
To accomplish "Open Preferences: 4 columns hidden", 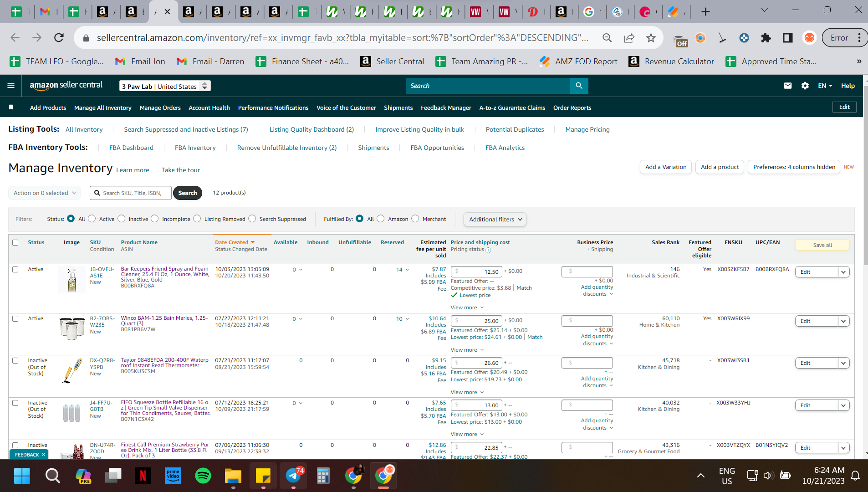I will [794, 167].
